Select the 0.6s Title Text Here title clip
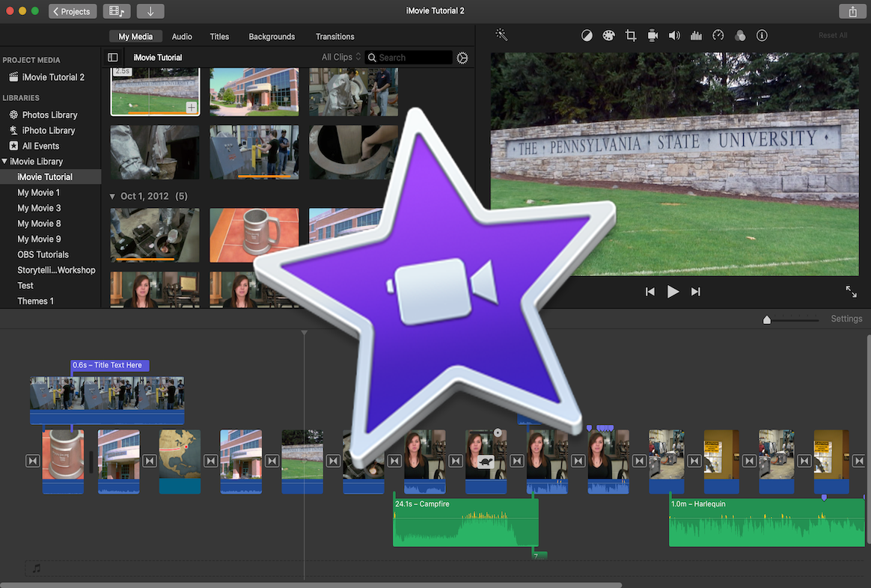 pyautogui.click(x=110, y=365)
